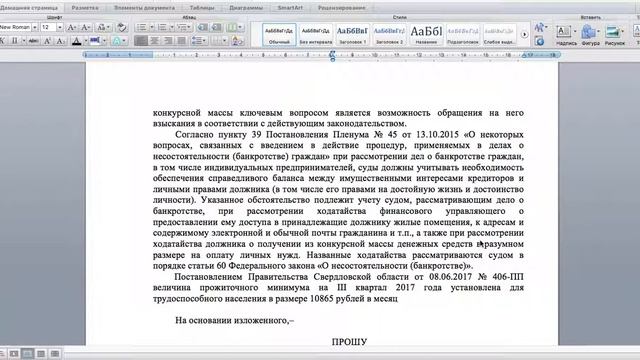Image resolution: width=640 pixels, height=360 pixels.
Task: Increase paragraph indent
Action: (216, 27)
